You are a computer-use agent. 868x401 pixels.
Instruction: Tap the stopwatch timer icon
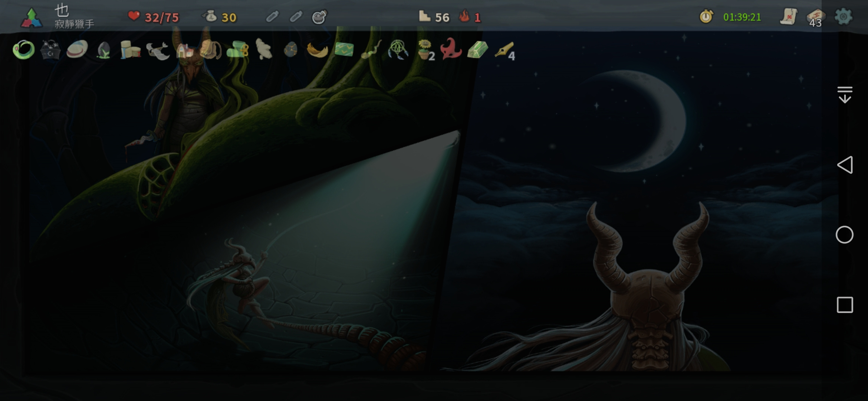click(x=706, y=17)
